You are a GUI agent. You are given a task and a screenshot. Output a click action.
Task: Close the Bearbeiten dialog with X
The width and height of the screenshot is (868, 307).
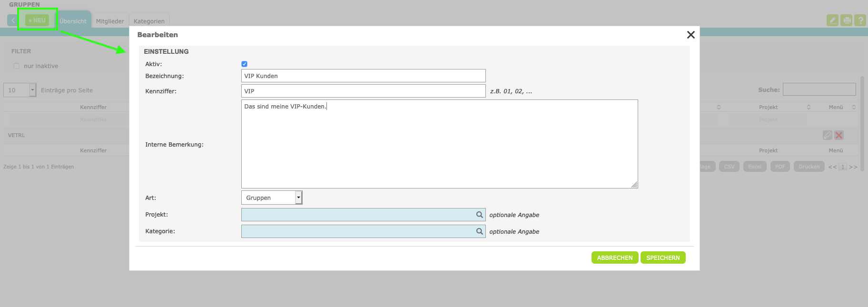tap(690, 35)
